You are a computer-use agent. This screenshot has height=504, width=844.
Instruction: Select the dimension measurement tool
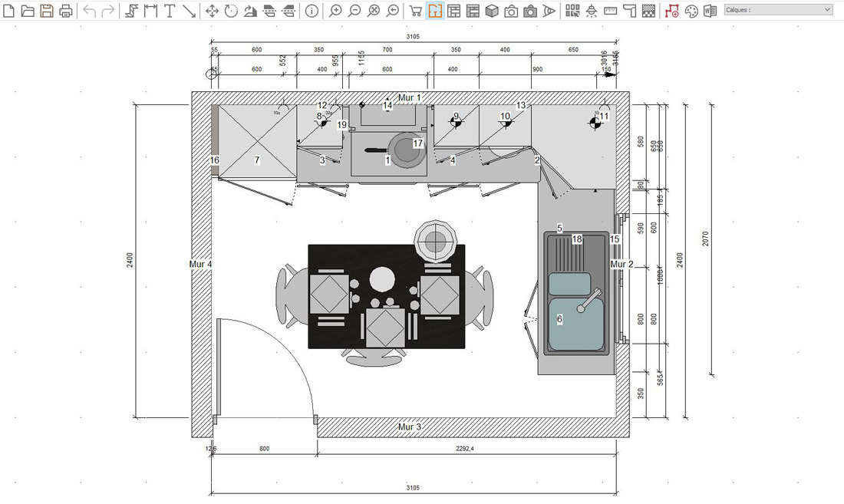click(150, 11)
